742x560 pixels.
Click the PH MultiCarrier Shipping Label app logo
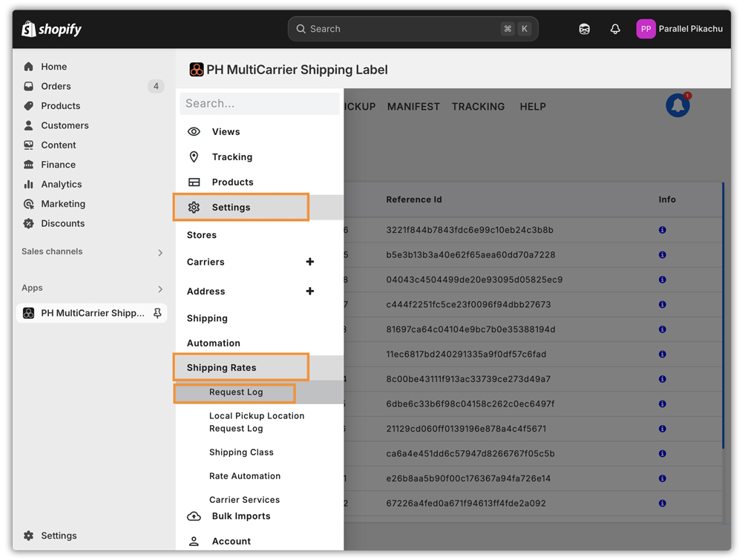point(197,70)
